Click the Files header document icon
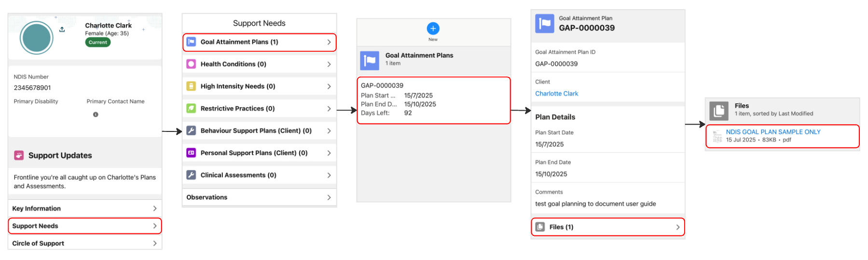868x260 pixels. [x=718, y=110]
